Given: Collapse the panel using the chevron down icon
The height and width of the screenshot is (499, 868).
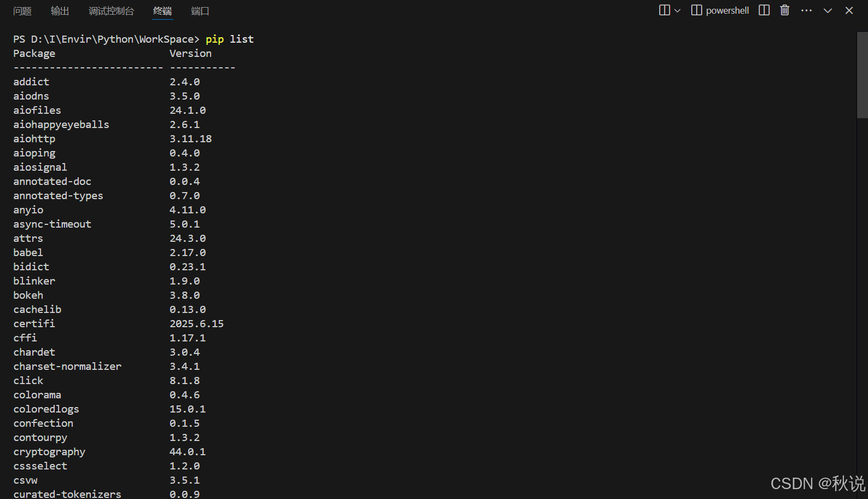Looking at the screenshot, I should pos(828,10).
